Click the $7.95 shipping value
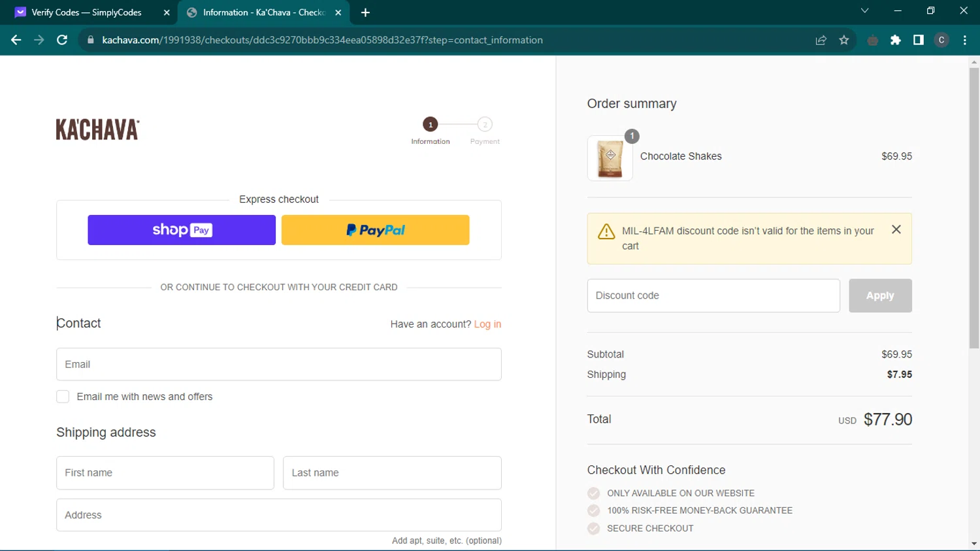This screenshot has height=551, width=980. pyautogui.click(x=900, y=375)
